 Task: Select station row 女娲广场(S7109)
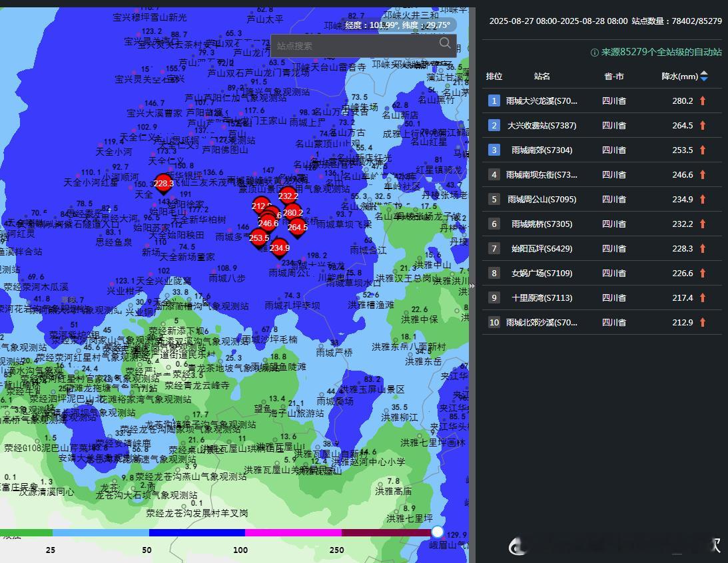pos(601,273)
